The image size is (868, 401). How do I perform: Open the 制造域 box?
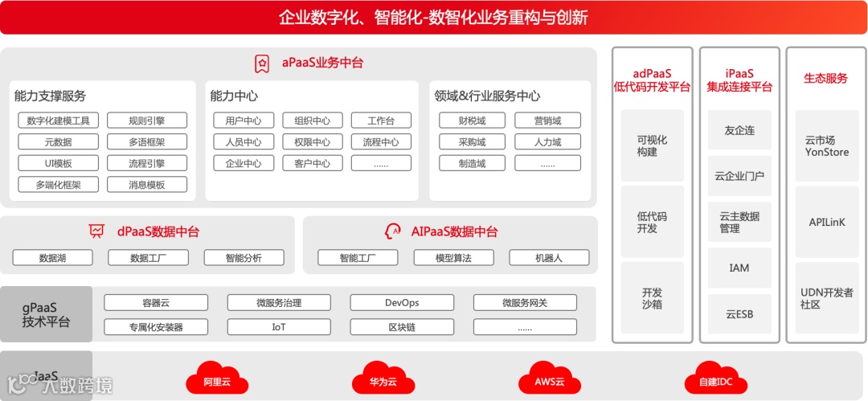(x=473, y=163)
